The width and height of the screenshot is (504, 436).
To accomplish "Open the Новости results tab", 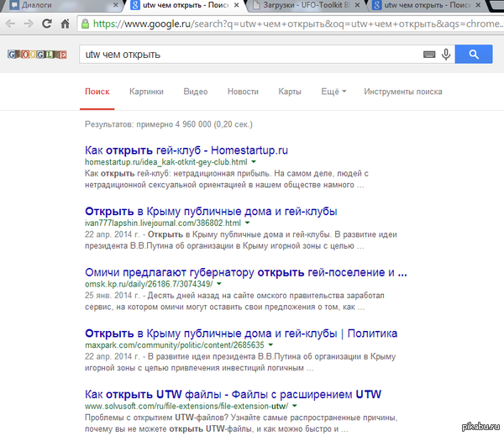I will coord(243,92).
